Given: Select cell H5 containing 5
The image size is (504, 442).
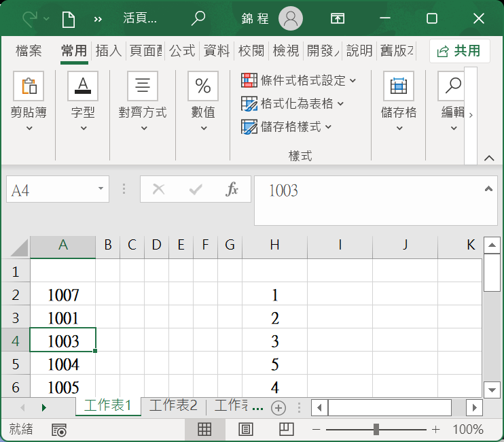Looking at the screenshot, I should (275, 364).
